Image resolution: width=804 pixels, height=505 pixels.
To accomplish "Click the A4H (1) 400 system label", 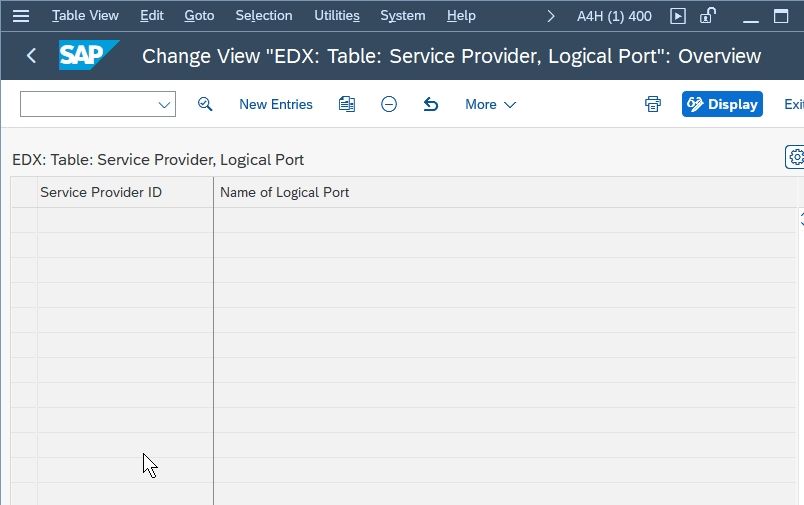I will pos(614,16).
